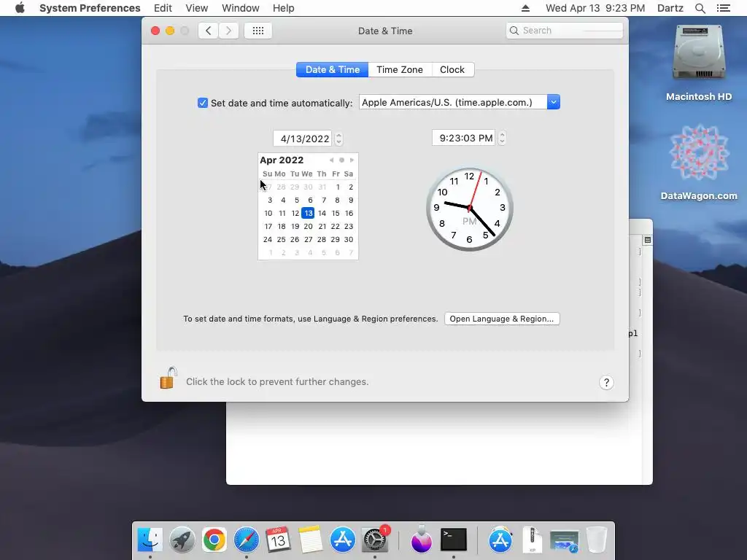Click the 4/13/2022 date field

pos(303,139)
